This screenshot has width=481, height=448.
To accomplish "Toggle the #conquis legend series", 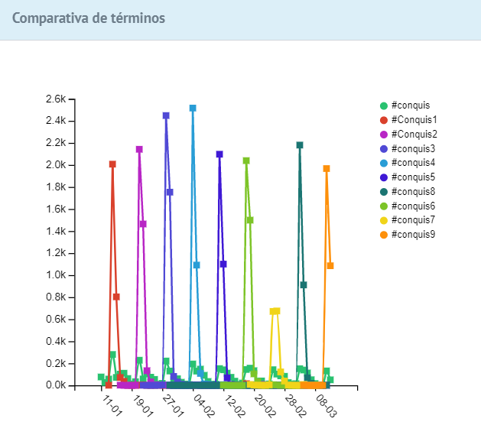I will (x=405, y=106).
